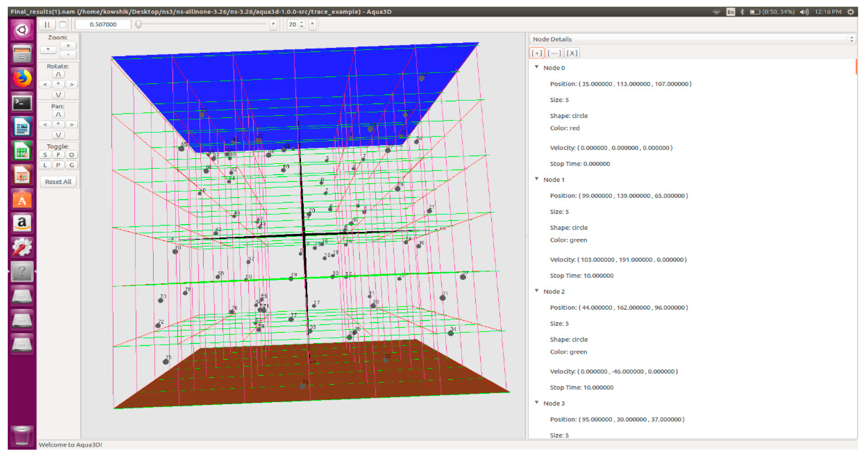Click the stop square button in the toolbar

pyautogui.click(x=63, y=24)
